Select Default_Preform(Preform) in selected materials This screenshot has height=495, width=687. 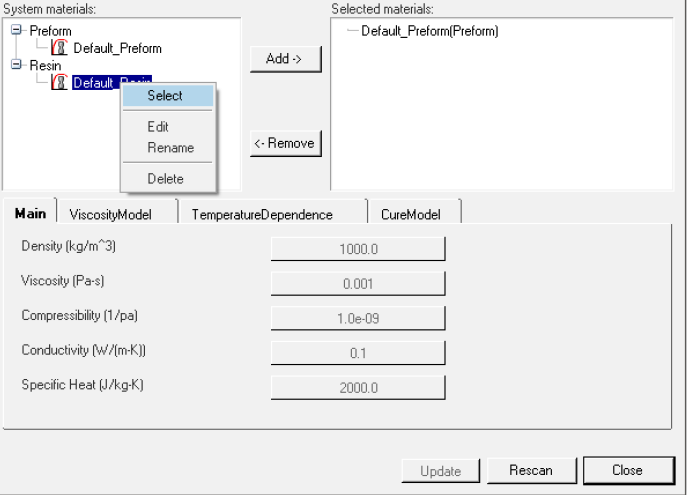coord(429,31)
